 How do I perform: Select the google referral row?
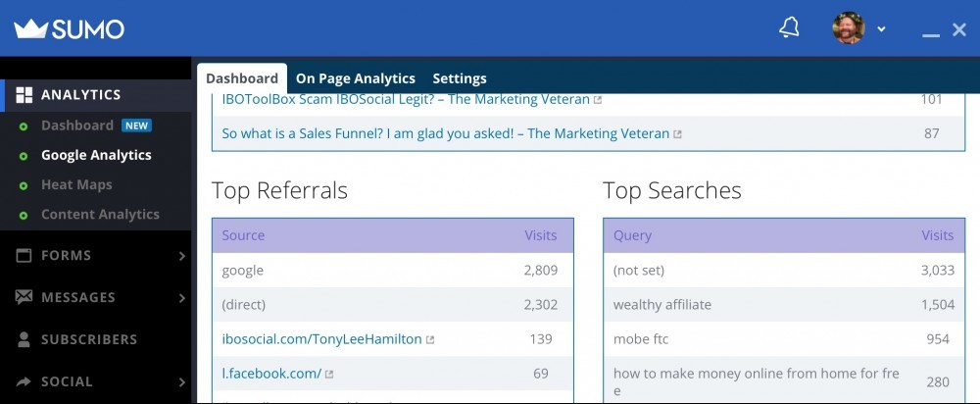point(393,271)
